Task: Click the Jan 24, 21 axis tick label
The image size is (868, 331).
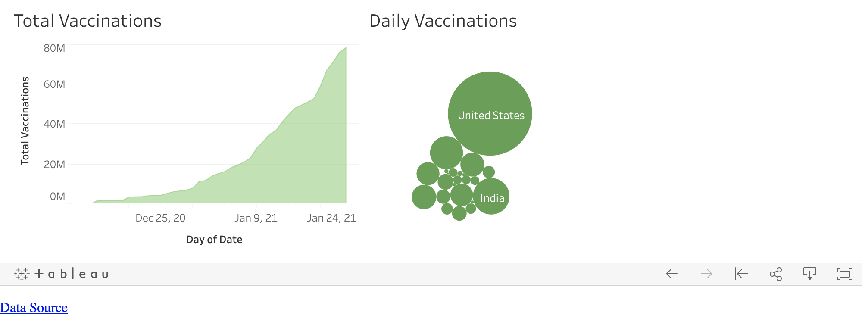Action: pyautogui.click(x=331, y=218)
